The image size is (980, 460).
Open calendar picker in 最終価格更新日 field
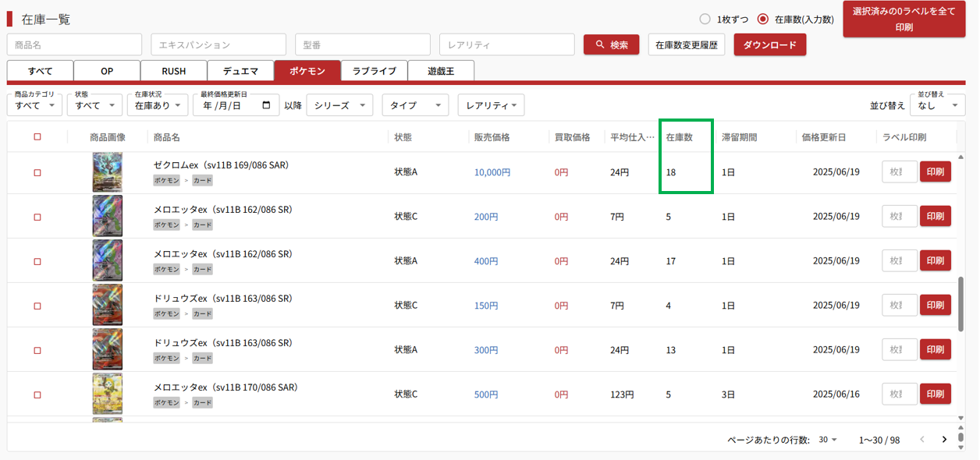point(267,105)
